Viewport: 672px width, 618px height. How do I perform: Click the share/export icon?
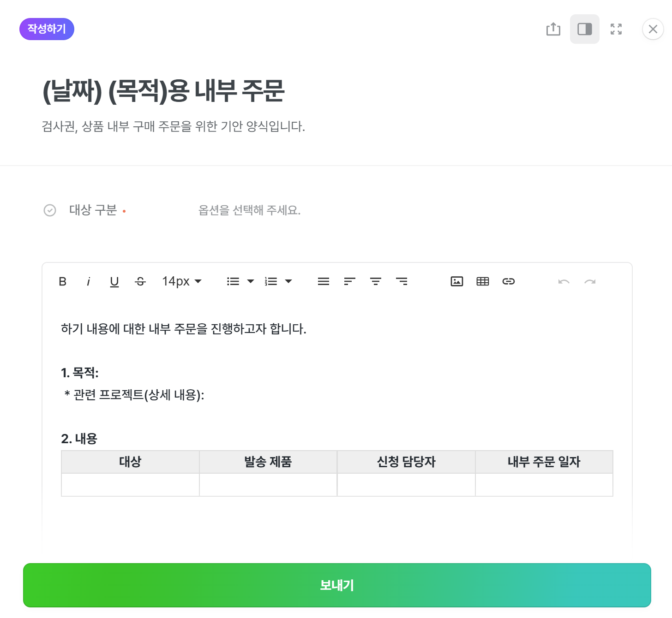553,29
